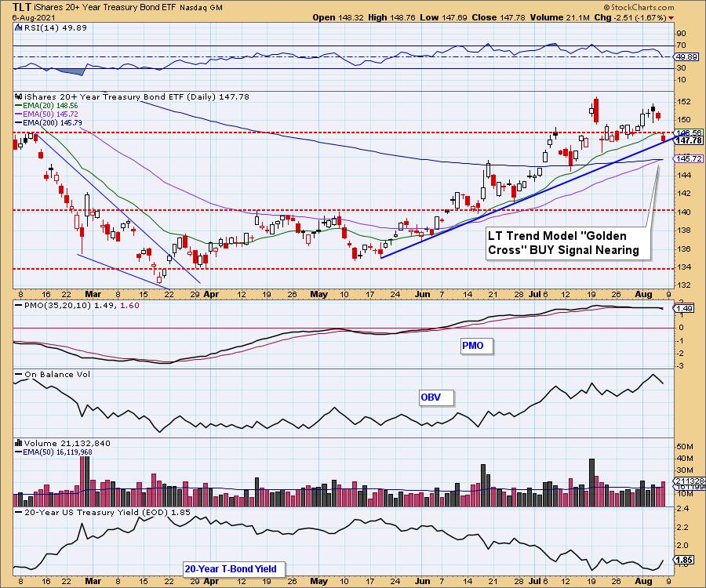Click the Golden Cross BUY Signal annotation box
This screenshot has height=588, width=706.
[x=568, y=243]
